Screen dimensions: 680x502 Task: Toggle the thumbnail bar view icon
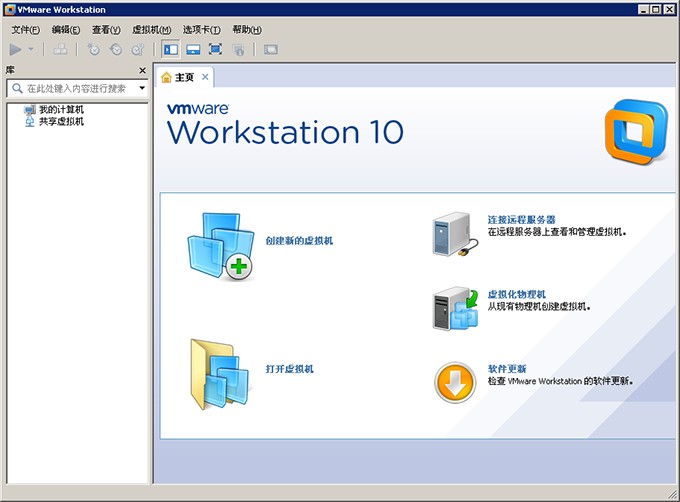point(193,49)
